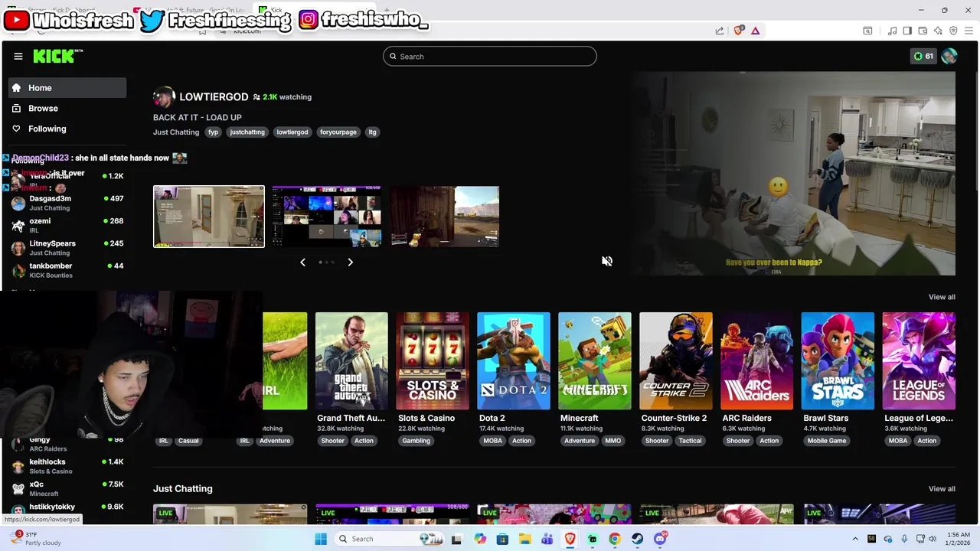The image size is (980, 551).
Task: Unmute the featured stream preview
Action: (x=606, y=261)
